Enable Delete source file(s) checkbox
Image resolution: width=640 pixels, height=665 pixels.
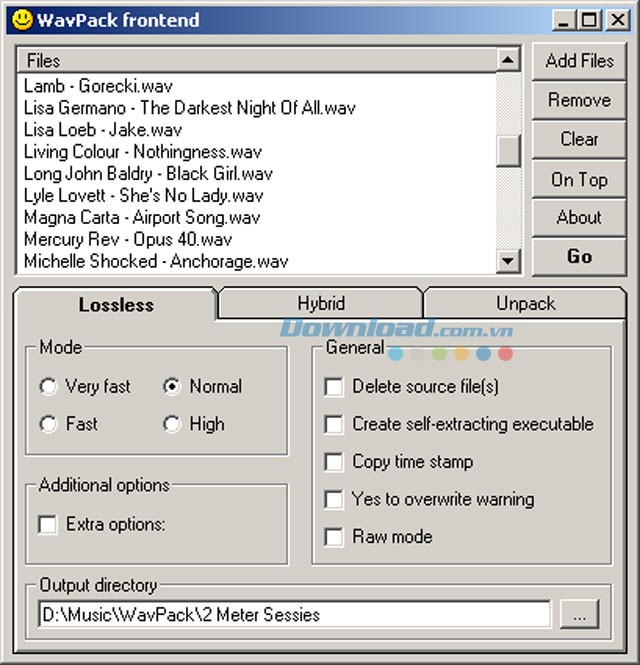(x=334, y=386)
